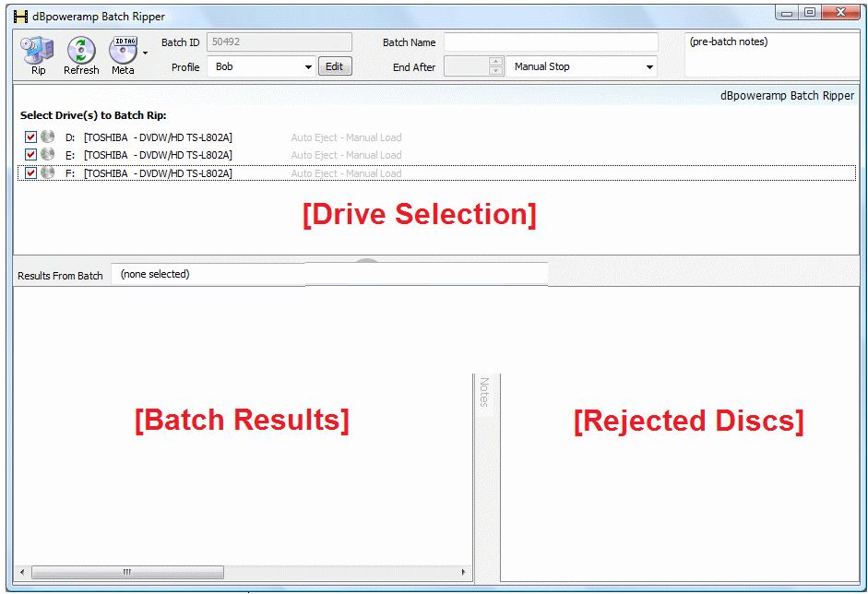The width and height of the screenshot is (868, 594).
Task: Uncheck drive D: from the batch rip
Action: pos(30,136)
